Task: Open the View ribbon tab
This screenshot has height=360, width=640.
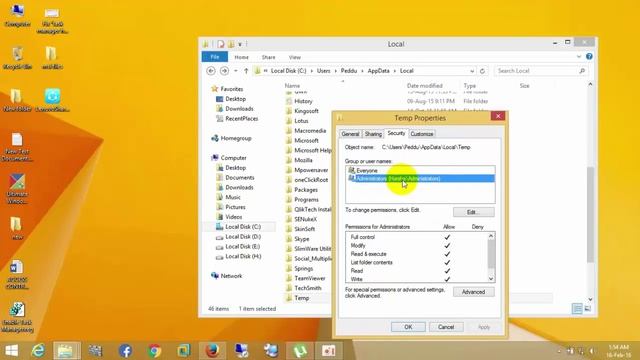Action: 294,57
